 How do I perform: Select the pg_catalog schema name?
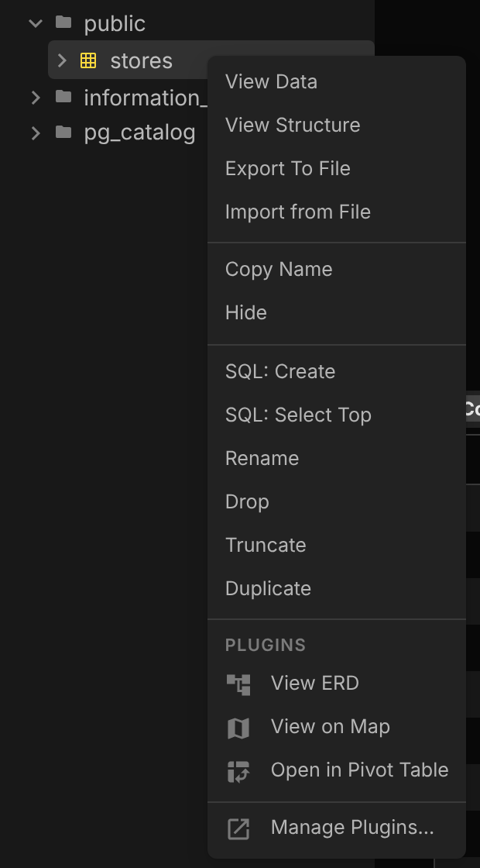[x=139, y=133]
